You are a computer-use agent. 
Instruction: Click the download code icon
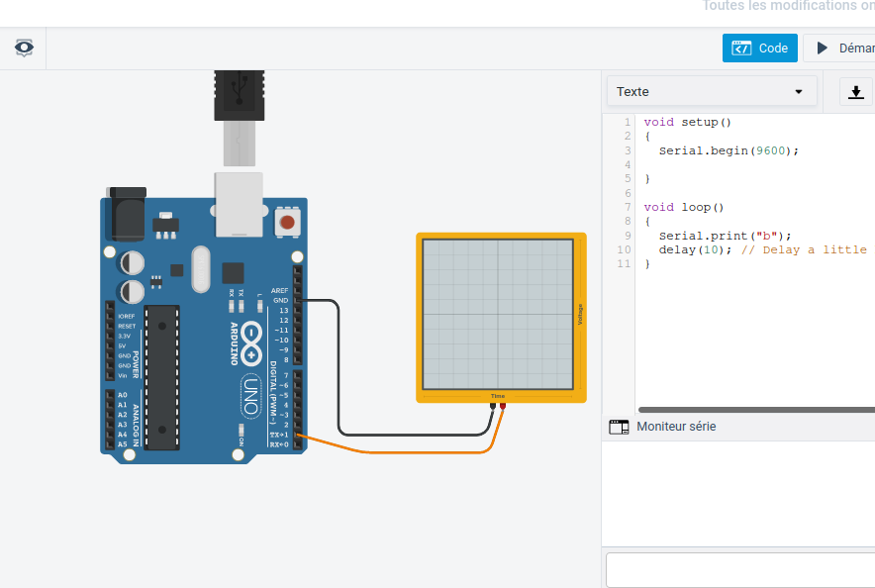click(856, 92)
